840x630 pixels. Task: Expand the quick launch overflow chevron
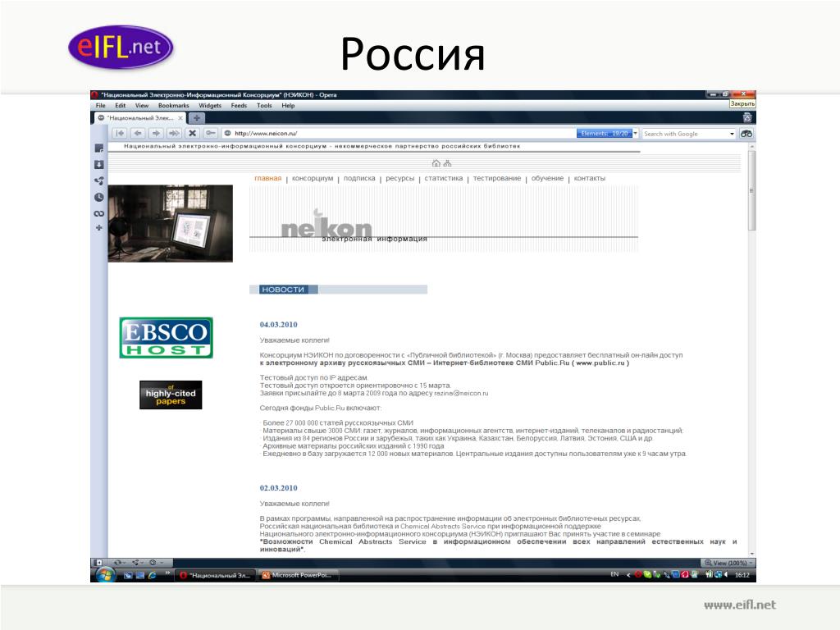[x=167, y=573]
